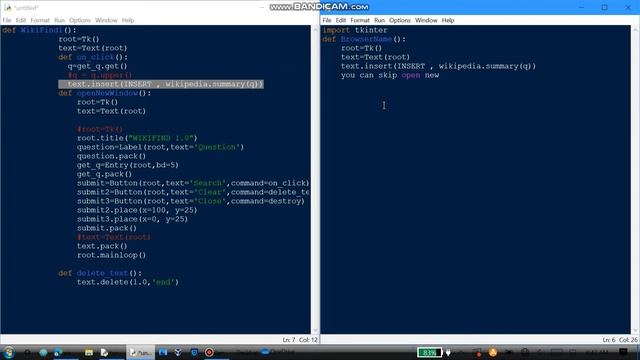Open the Format menu in the right editor window
The height and width of the screenshot is (360, 640).
360,20
